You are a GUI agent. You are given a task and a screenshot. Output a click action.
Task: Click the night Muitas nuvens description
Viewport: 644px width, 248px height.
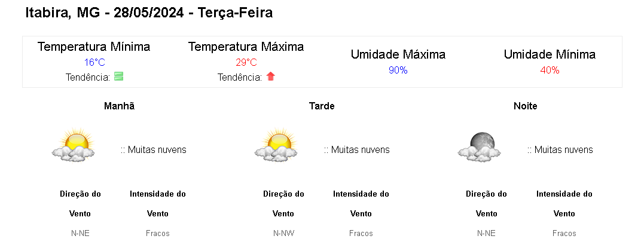(x=560, y=149)
